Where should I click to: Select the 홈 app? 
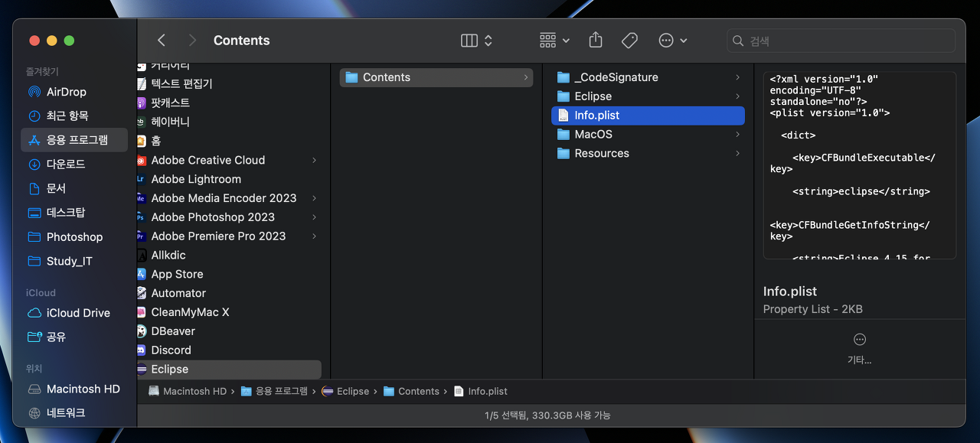click(229, 141)
